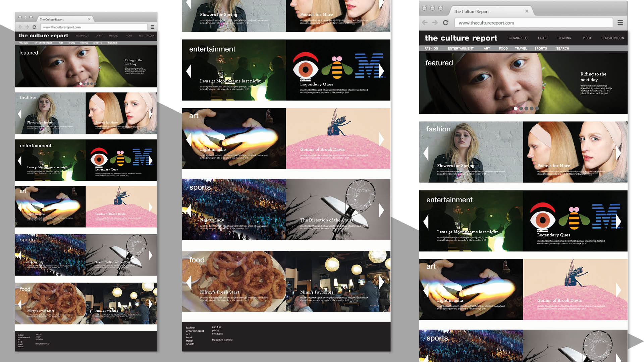The width and height of the screenshot is (644, 362).
Task: Click previous arrow on right browser fashion carousel
Action: (x=426, y=153)
